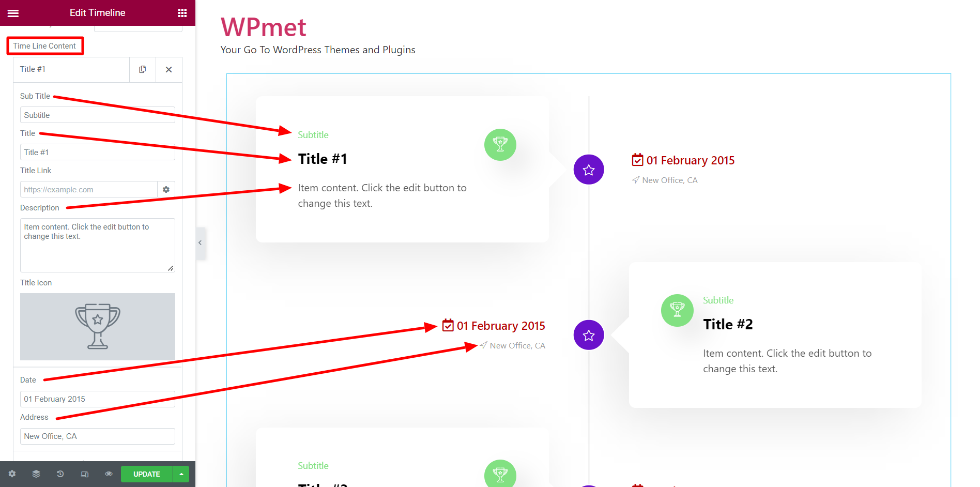This screenshot has height=487, width=980.
Task: Select the purple star timeline marker beside Title #1
Action: coord(589,170)
